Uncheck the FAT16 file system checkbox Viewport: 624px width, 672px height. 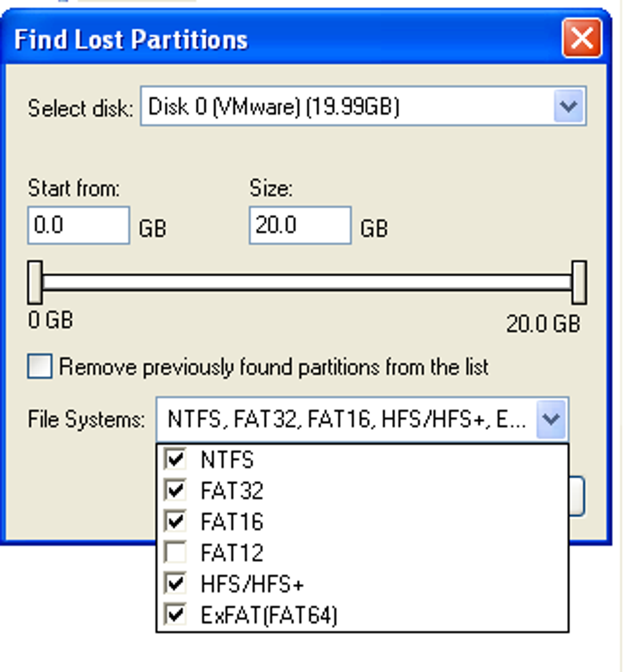[175, 521]
